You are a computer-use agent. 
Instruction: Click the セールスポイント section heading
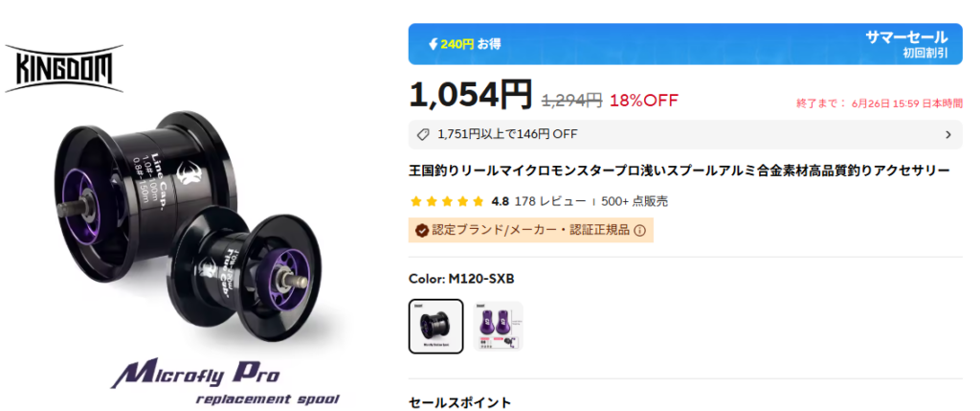[460, 401]
